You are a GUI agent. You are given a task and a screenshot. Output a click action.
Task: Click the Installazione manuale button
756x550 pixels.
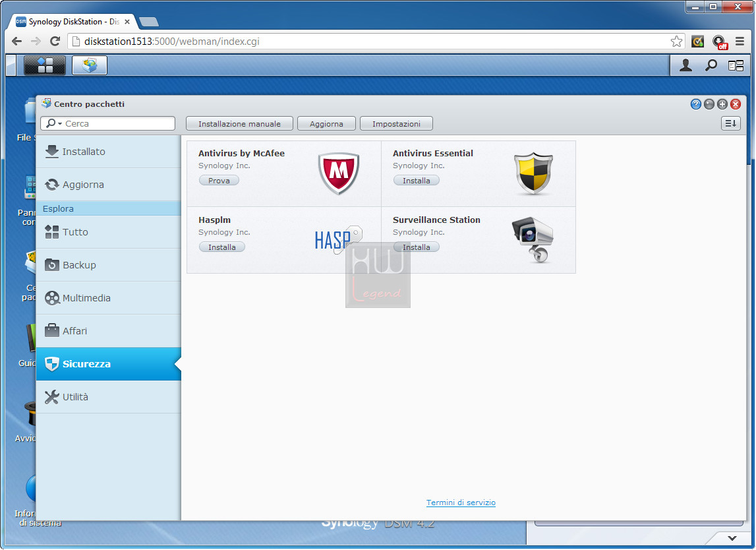coord(240,123)
